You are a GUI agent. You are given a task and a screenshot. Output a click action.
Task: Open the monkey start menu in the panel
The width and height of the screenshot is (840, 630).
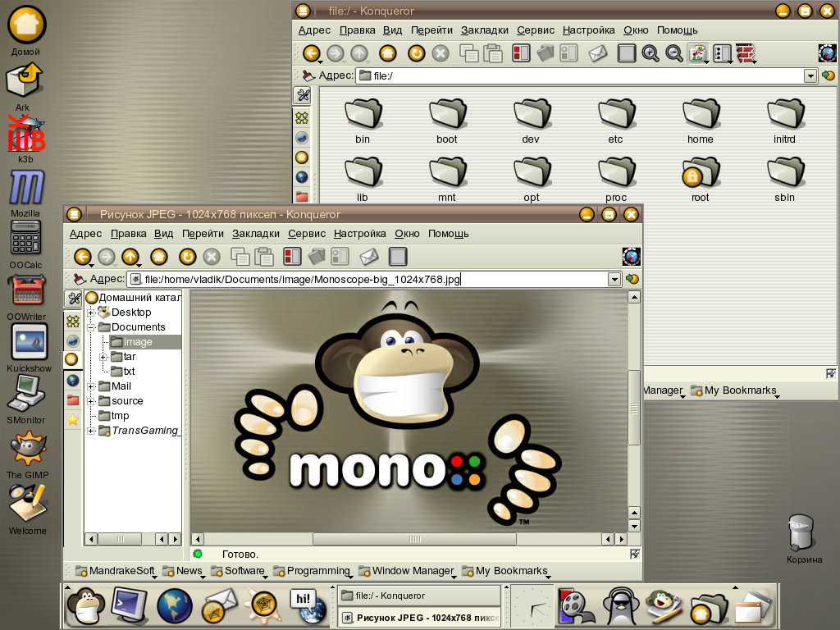click(x=85, y=606)
